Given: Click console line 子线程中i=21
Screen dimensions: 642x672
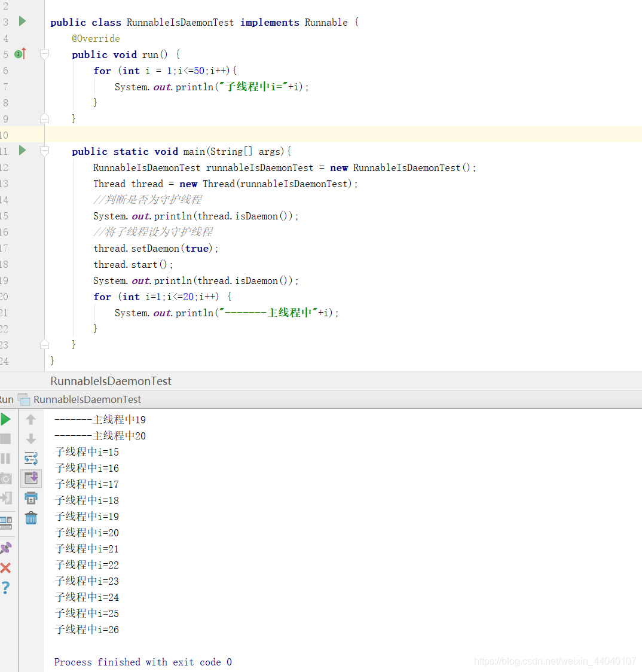Looking at the screenshot, I should (x=87, y=549).
